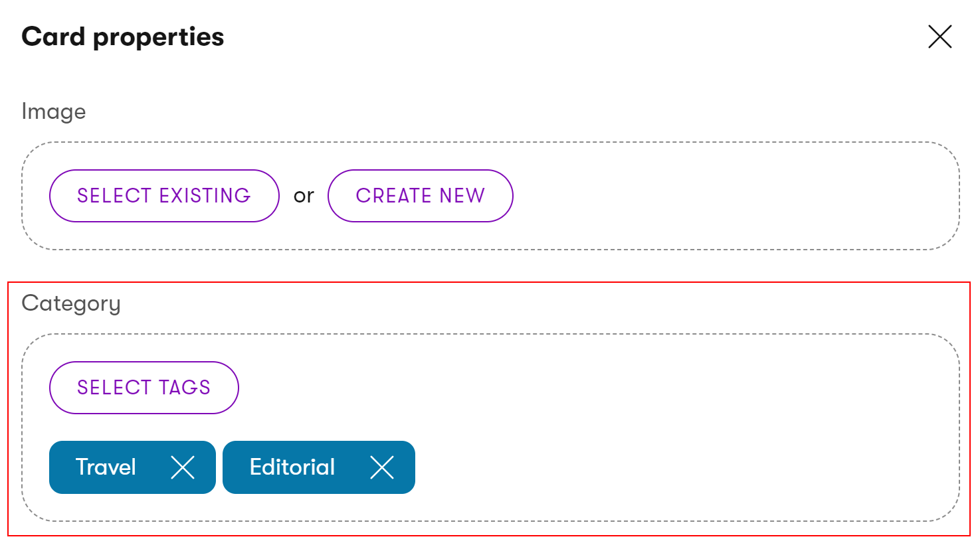This screenshot has height=553, width=980.
Task: Delete Travel from the selected categories
Action: 183,467
